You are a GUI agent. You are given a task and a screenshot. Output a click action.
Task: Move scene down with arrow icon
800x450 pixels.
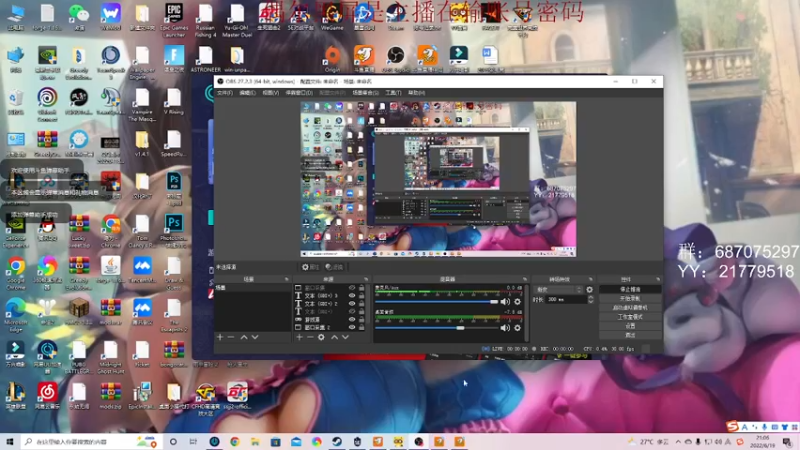coord(255,337)
